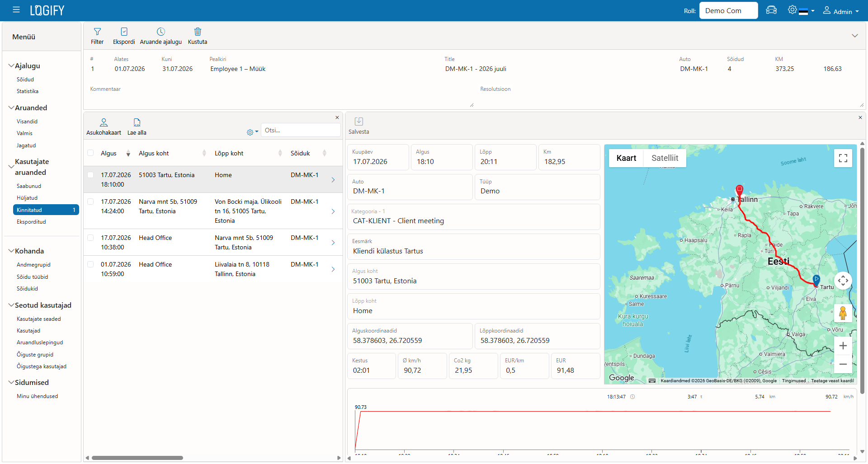This screenshot has height=464, width=868.
Task: Check the 17.07.2026 18:10:00 trip row
Action: tap(90, 175)
